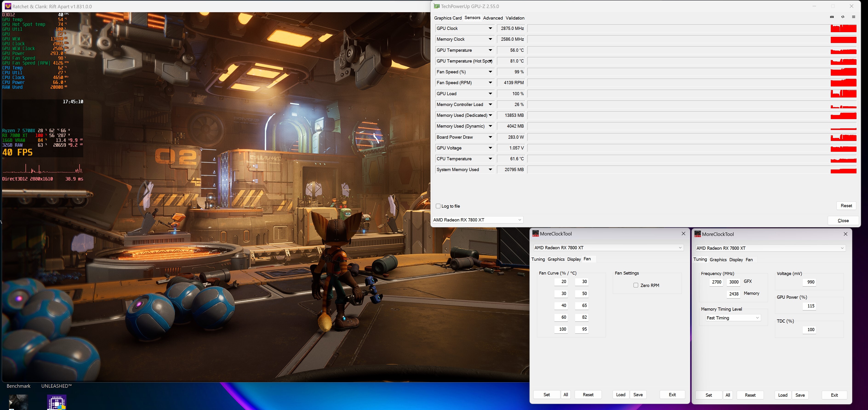Click the fan curve field showing 95
868x410 pixels.
tap(582, 329)
